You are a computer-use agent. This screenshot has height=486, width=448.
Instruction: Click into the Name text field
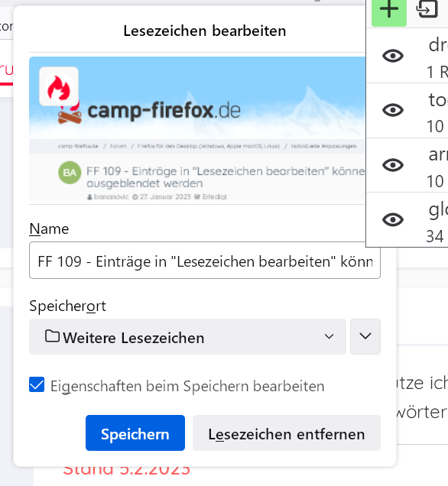pyautogui.click(x=205, y=261)
